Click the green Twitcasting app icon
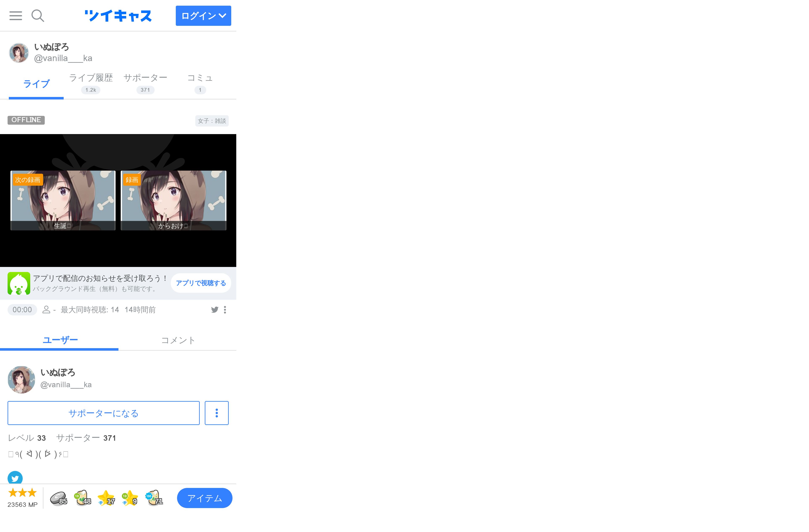Viewport: 809px width, 532px height. pyautogui.click(x=19, y=283)
